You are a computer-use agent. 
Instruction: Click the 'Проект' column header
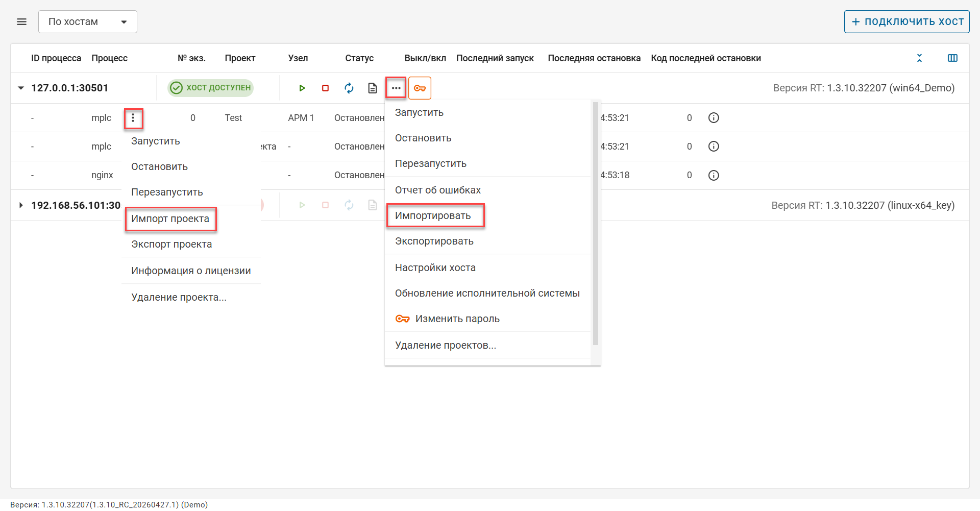(240, 58)
